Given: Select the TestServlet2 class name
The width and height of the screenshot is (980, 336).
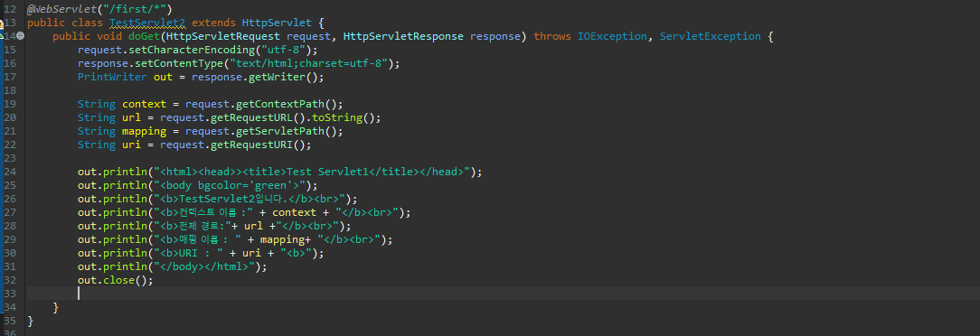Looking at the screenshot, I should pos(146,23).
